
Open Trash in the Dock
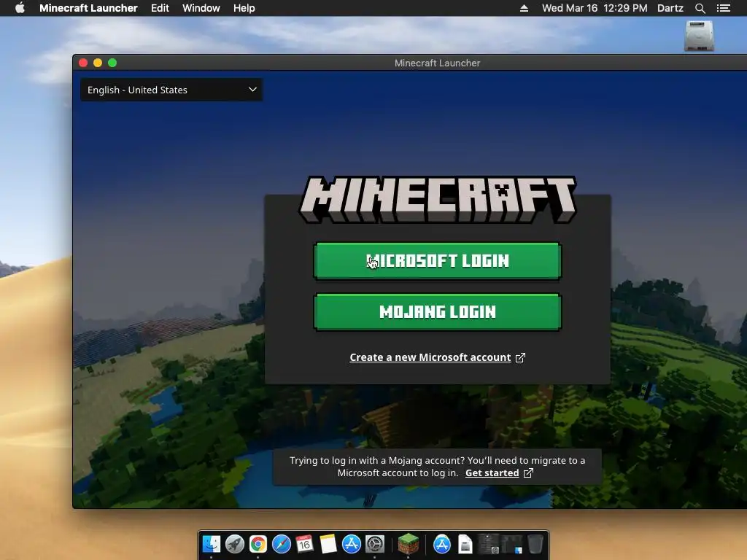[535, 544]
